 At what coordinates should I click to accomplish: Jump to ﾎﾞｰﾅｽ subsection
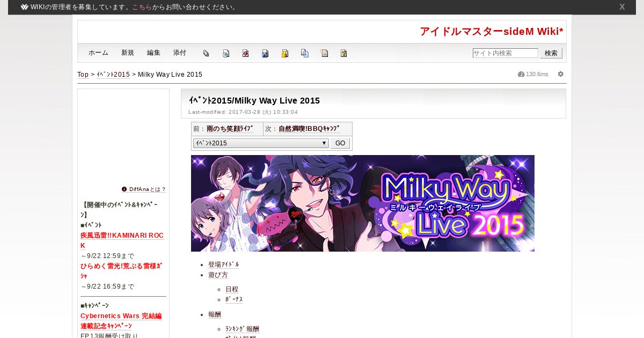(234, 299)
